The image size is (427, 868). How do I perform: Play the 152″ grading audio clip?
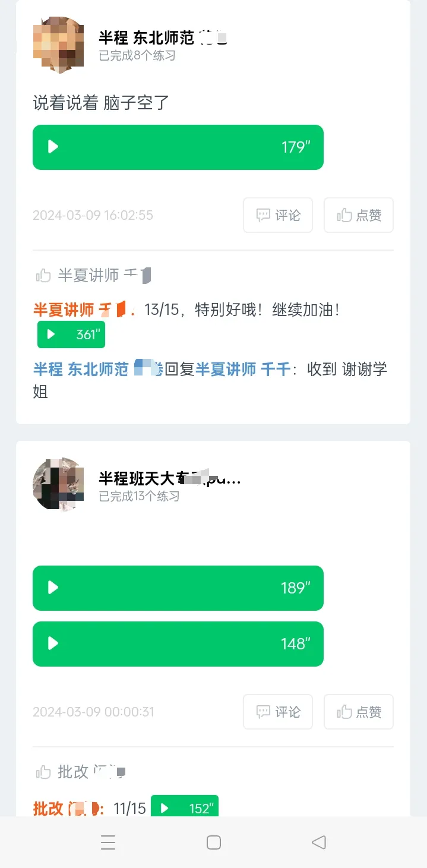coord(185,808)
